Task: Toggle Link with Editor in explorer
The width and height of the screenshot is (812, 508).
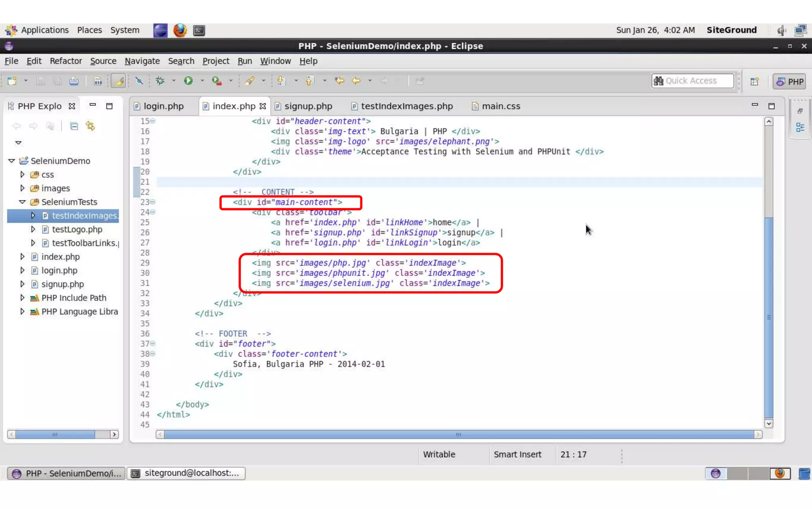Action: pos(90,126)
